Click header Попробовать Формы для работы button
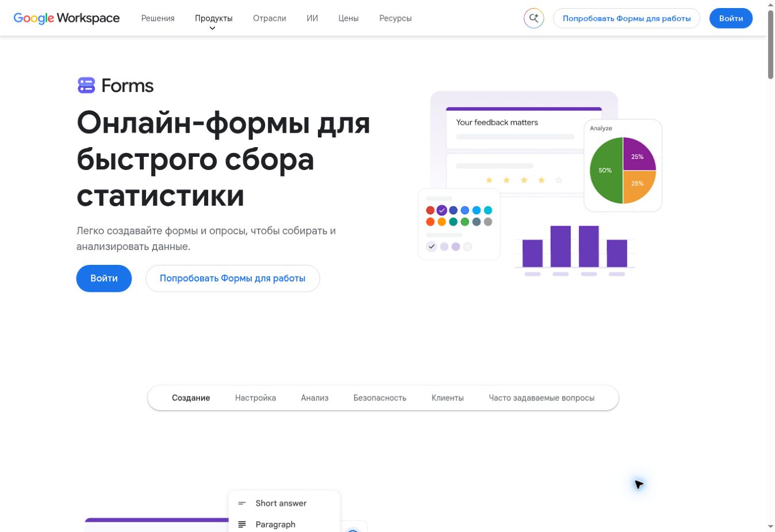775x532 pixels. (627, 18)
